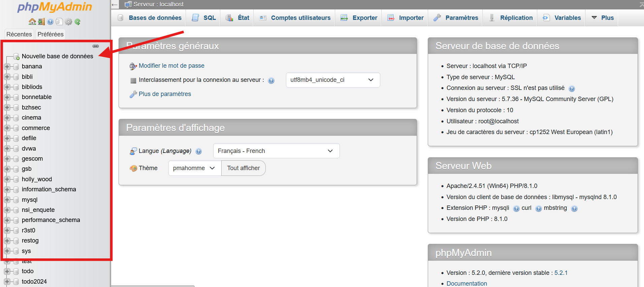Click the cinema database cylinder icon
Screen dimensions: 644x287
click(16, 118)
